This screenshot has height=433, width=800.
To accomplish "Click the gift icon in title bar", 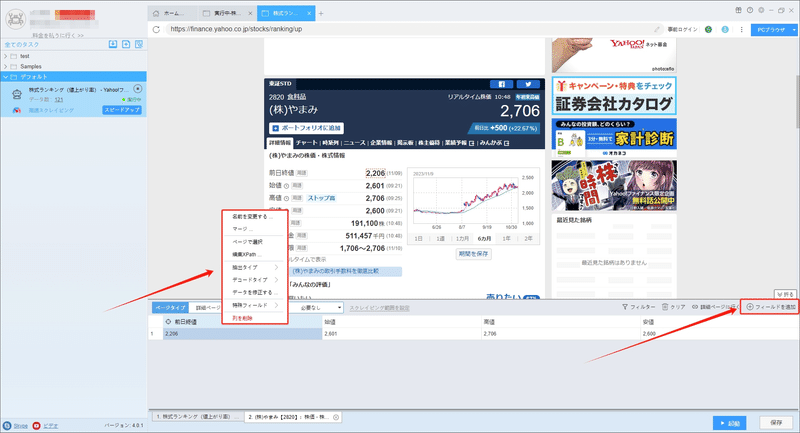I will pyautogui.click(x=738, y=10).
